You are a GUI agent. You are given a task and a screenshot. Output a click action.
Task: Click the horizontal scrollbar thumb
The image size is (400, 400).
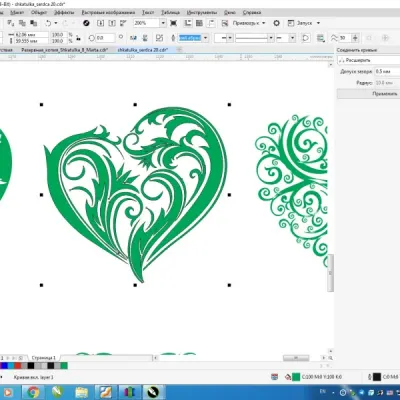[296, 358]
